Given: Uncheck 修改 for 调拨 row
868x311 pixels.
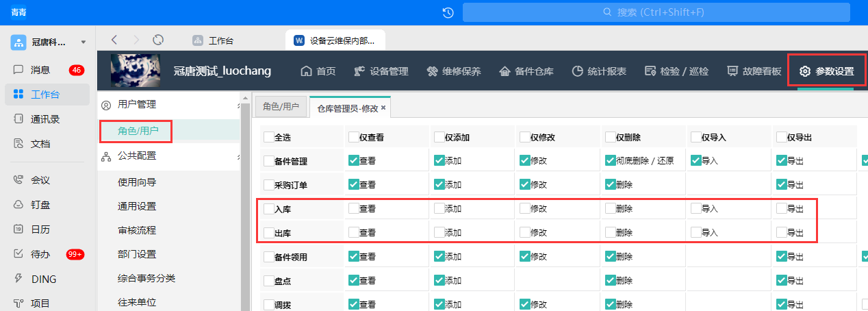Looking at the screenshot, I should (525, 303).
